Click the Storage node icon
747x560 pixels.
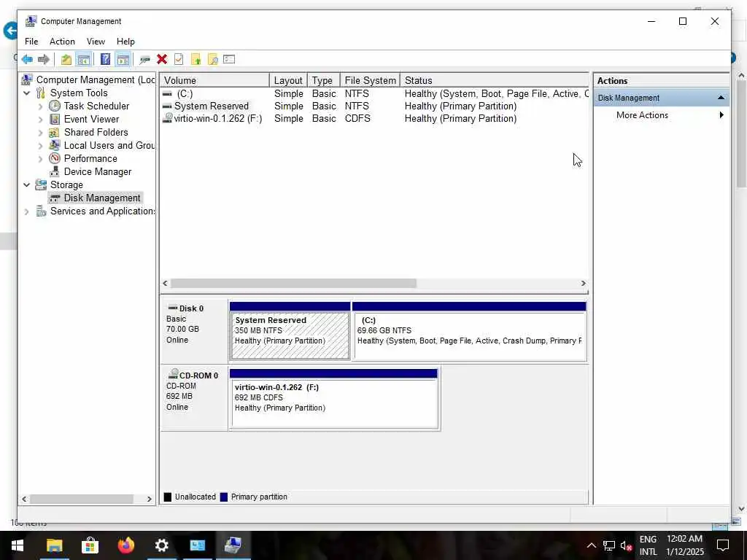(41, 184)
